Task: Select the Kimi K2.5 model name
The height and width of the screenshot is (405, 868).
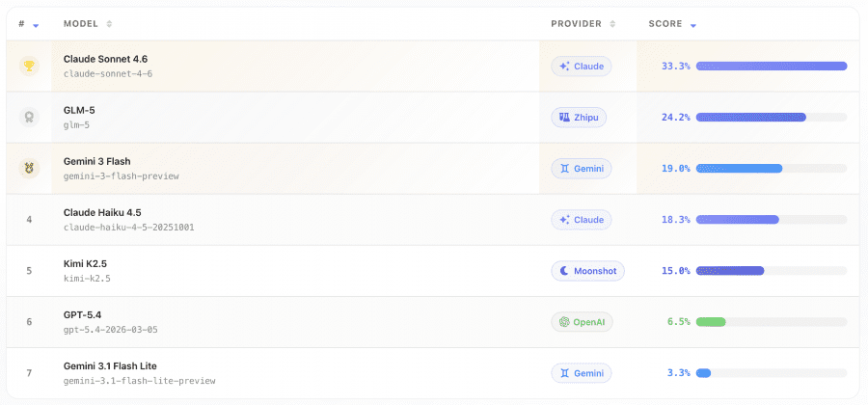Action: [x=87, y=263]
